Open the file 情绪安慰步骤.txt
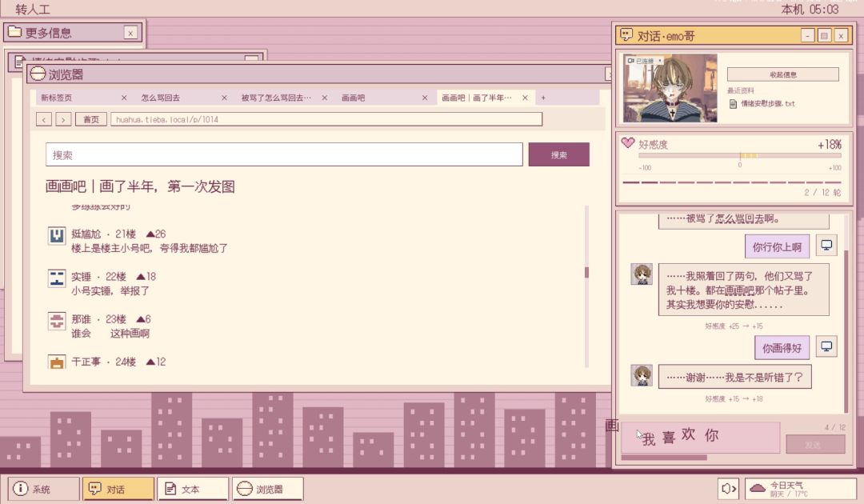Viewport: 864px width, 504px height. (762, 103)
